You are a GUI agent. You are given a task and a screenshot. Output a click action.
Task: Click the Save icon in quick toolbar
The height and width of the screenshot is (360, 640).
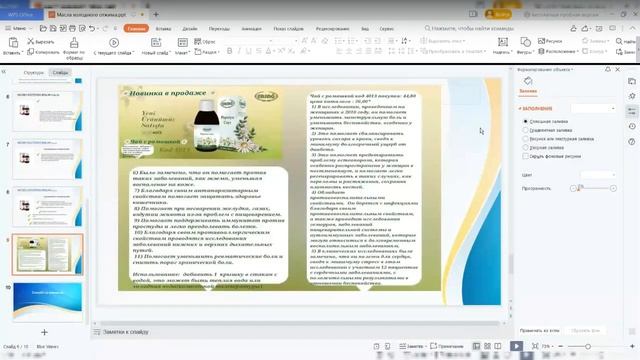click(x=53, y=29)
